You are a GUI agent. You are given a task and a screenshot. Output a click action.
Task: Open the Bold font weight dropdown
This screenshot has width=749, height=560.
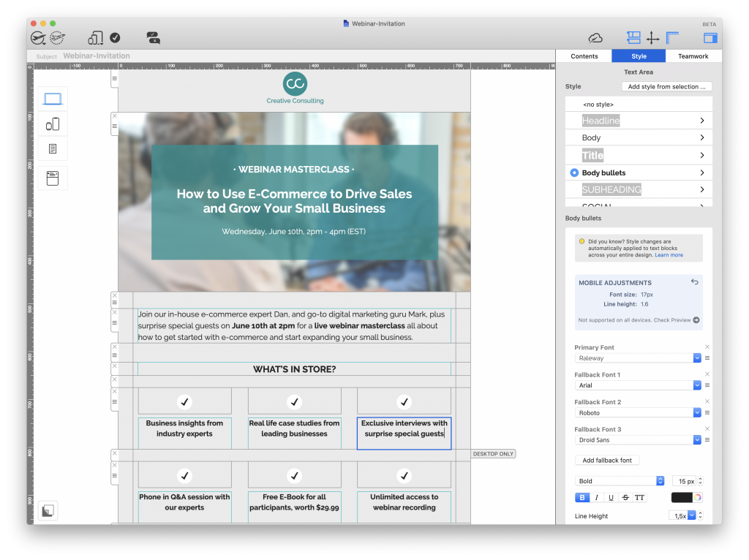click(x=620, y=481)
